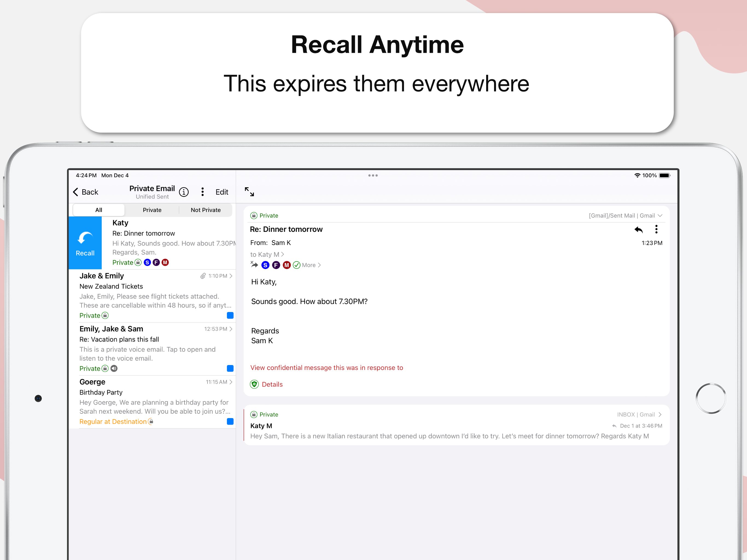Click the blue square on Emily, Jake & Sam row

[230, 369]
